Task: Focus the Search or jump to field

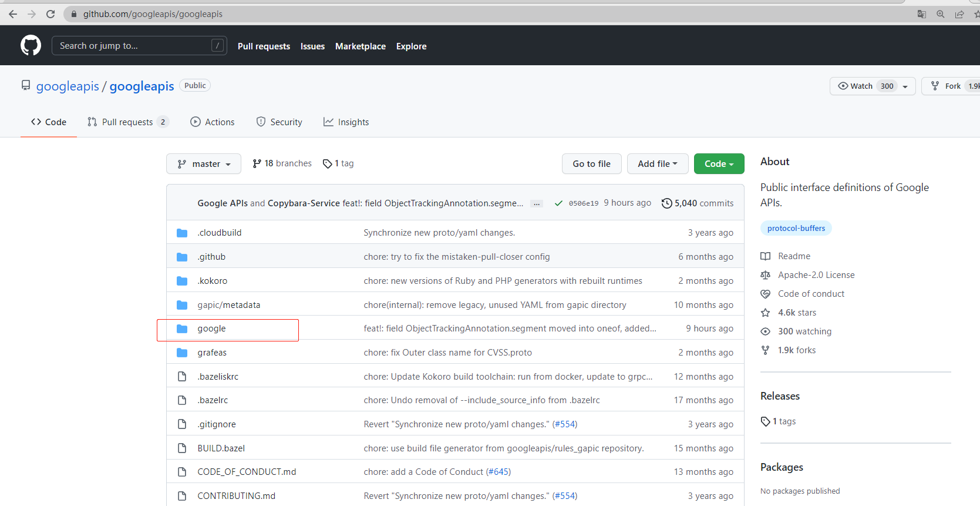Action: point(139,46)
